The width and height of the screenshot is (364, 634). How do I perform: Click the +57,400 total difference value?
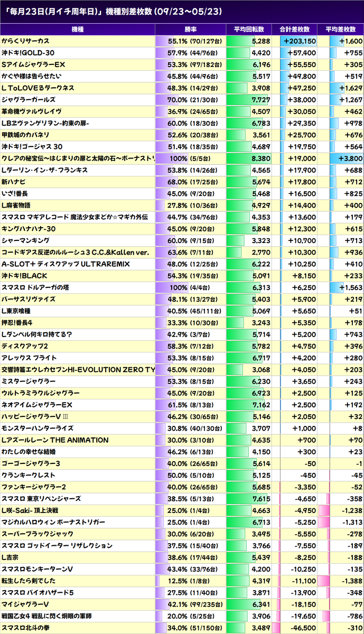coord(302,53)
